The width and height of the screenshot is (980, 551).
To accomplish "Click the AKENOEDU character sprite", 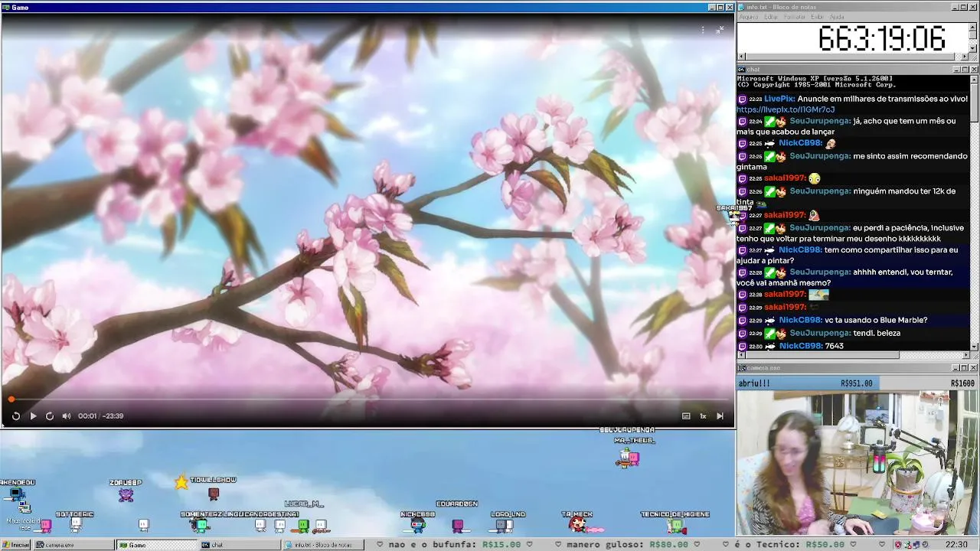I will click(x=17, y=495).
